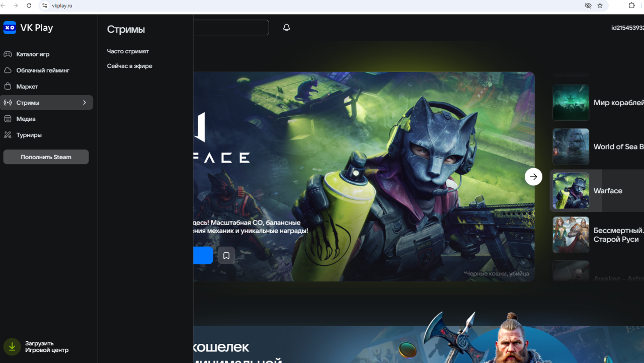
Task: Bookmark this page with the star icon
Action: tap(600, 6)
